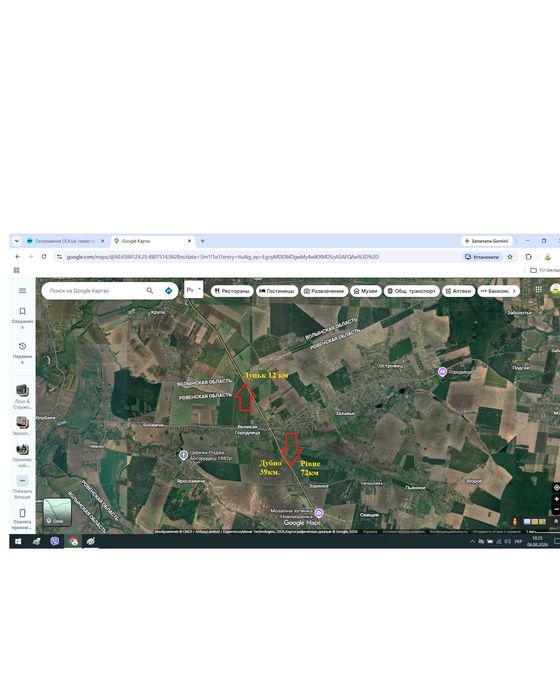Viewport: 560px width, 700px height.
Task: Zoom out with the minus button
Action: pos(556,509)
